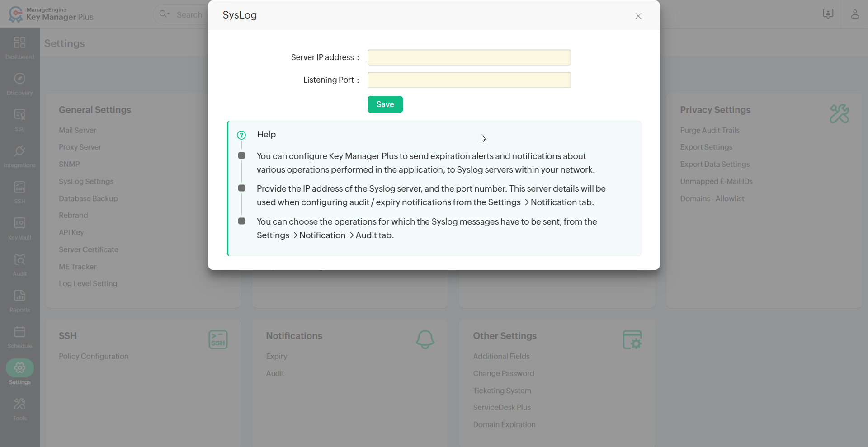The image size is (868, 447).
Task: Open Mail Server settings
Action: tap(77, 130)
